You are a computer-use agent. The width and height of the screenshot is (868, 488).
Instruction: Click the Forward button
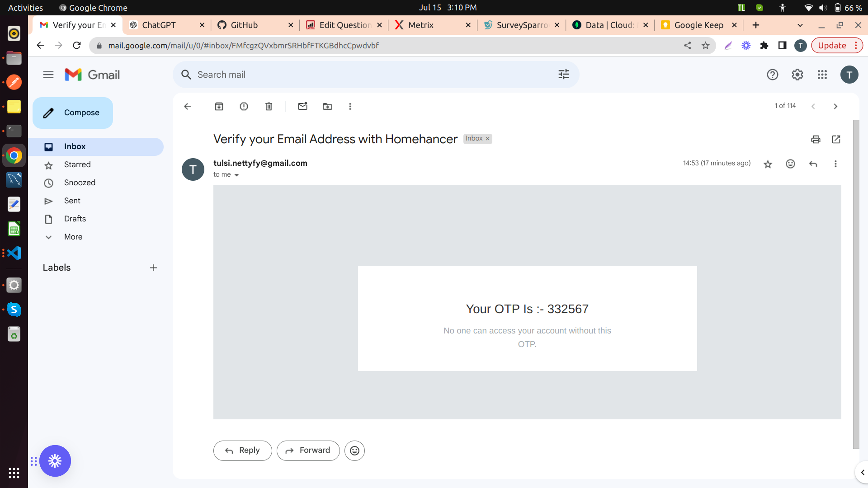(x=308, y=451)
